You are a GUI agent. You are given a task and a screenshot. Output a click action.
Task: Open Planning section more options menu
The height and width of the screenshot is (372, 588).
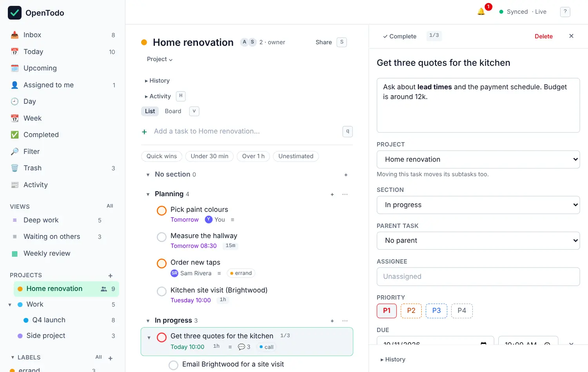coord(345,194)
